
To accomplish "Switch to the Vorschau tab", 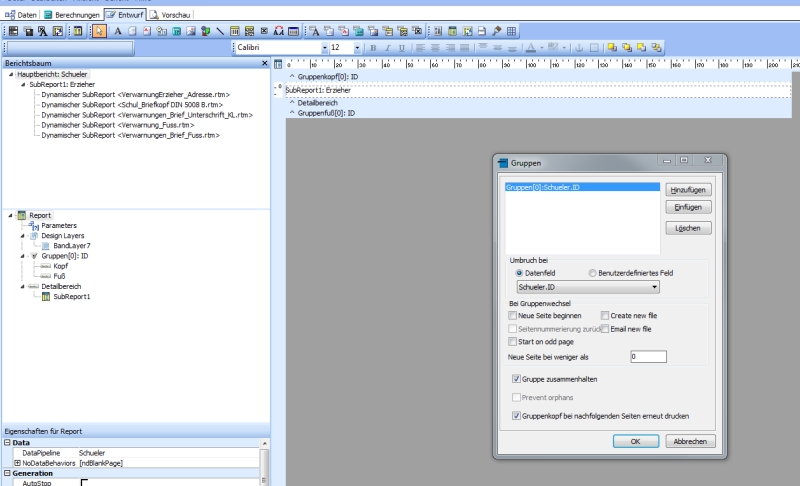I will [x=170, y=15].
